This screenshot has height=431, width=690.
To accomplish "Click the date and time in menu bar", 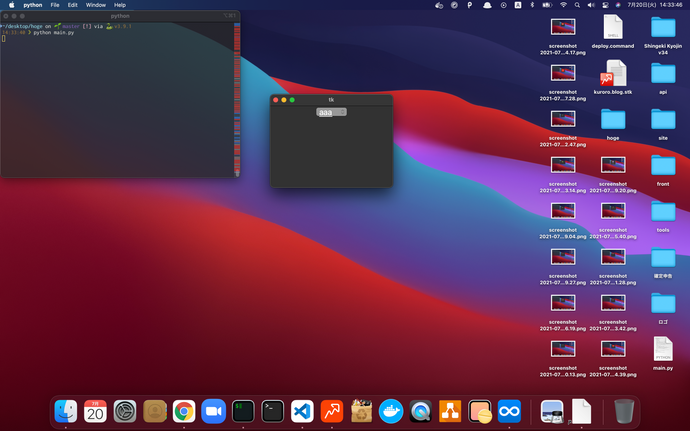I will coord(654,5).
